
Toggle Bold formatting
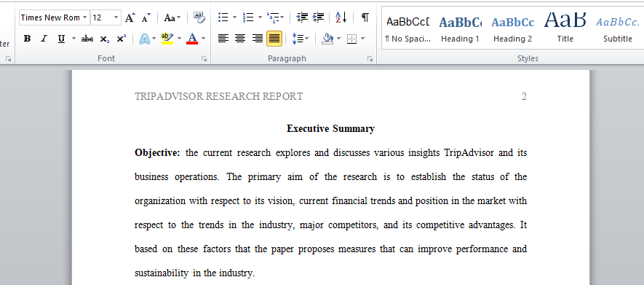click(27, 39)
